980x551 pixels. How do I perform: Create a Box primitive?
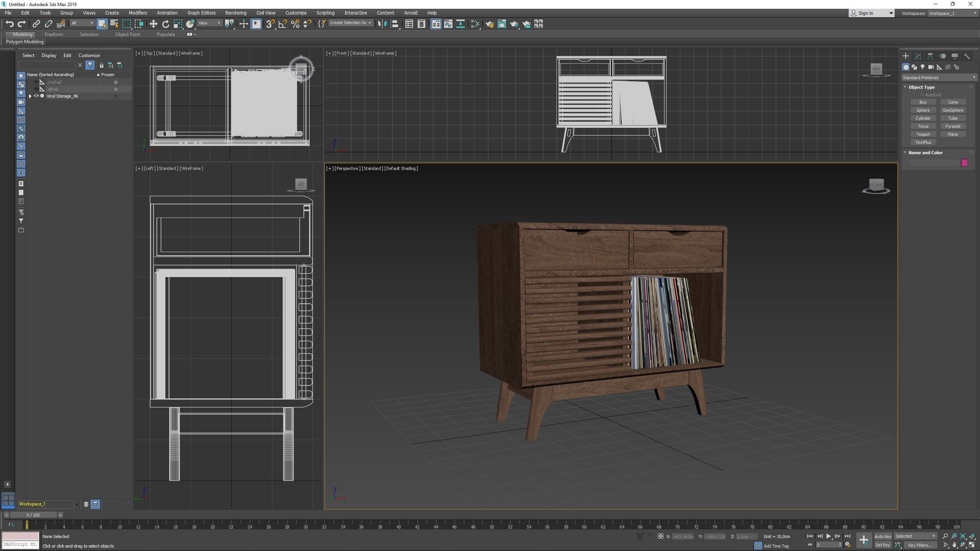[923, 102]
